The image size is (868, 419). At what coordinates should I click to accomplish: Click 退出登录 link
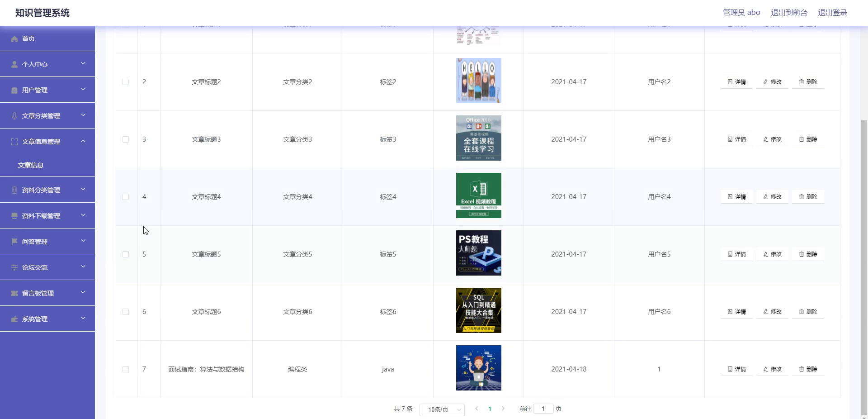click(x=832, y=13)
